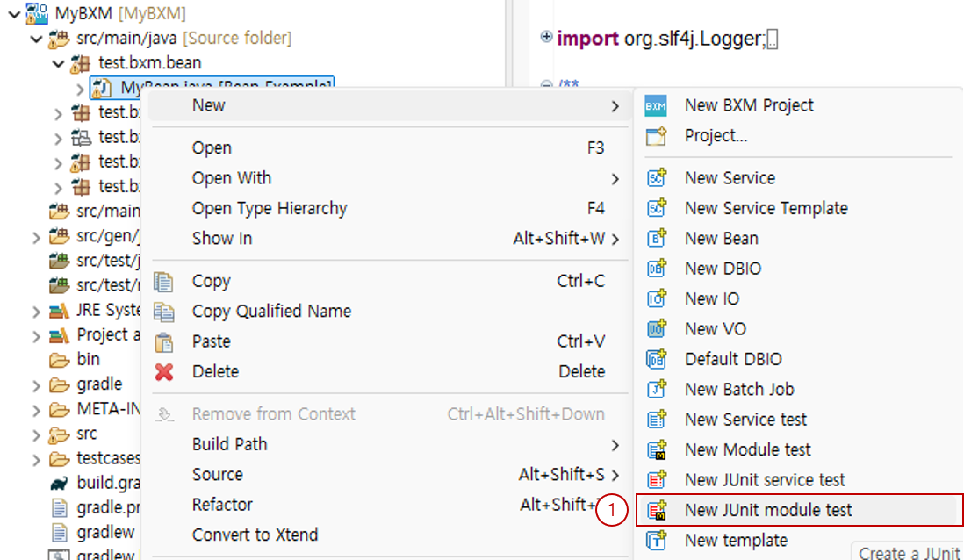Select New Service Template entry
964x560 pixels.
point(766,209)
